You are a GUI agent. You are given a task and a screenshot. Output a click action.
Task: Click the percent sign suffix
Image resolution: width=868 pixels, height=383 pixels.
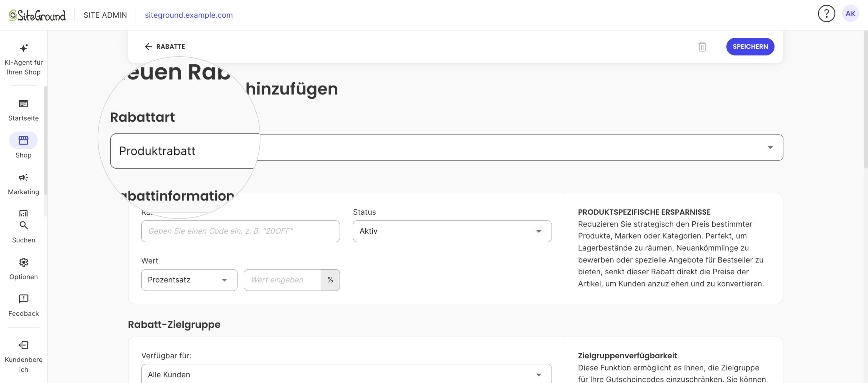pyautogui.click(x=330, y=280)
